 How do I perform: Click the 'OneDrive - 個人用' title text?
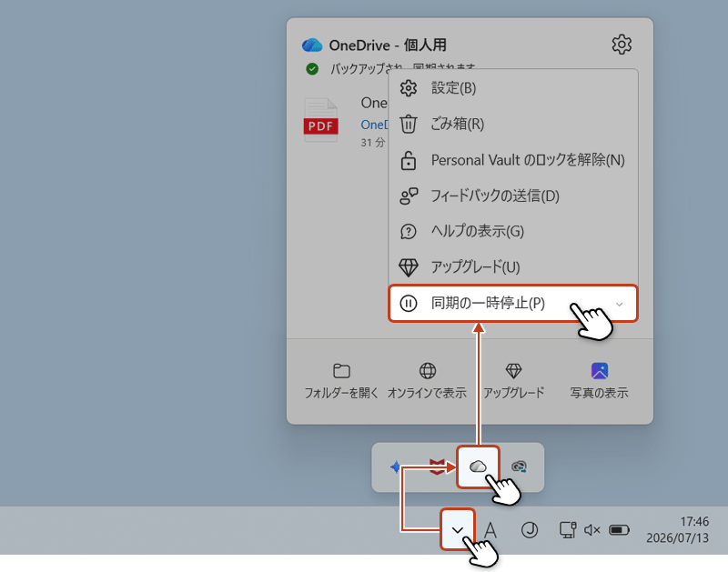coord(388,45)
